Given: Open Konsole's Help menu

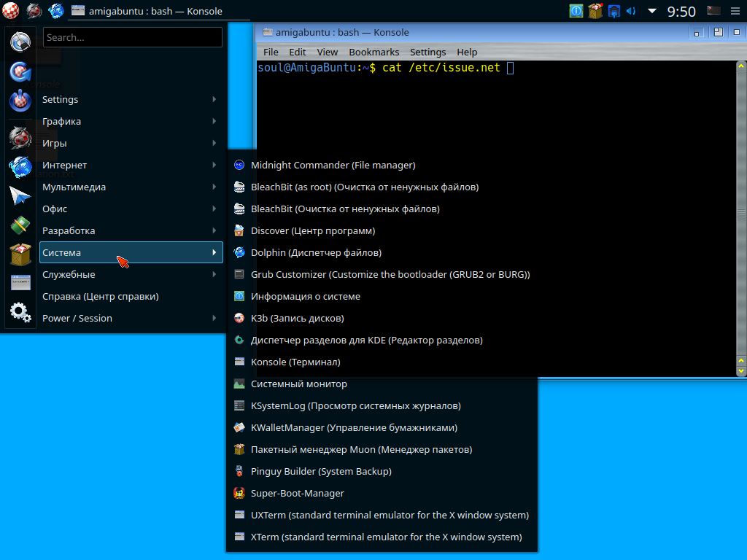Looking at the screenshot, I should [x=467, y=52].
